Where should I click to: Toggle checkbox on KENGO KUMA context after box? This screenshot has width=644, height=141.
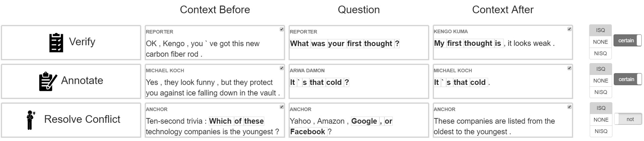click(569, 29)
